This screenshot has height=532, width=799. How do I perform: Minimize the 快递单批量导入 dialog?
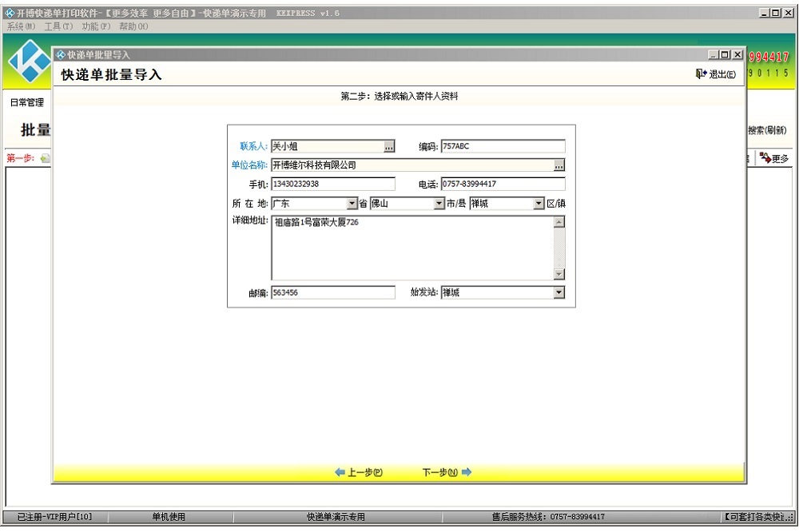[x=714, y=54]
